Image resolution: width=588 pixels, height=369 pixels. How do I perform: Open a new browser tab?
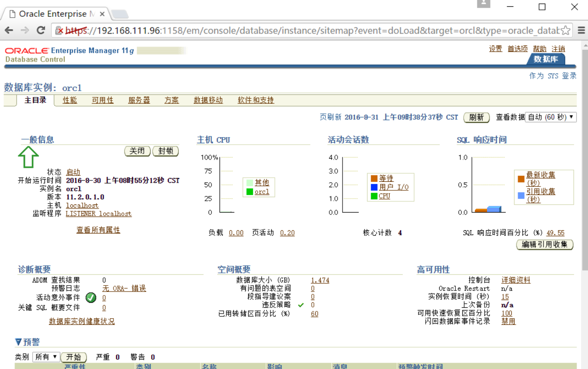coord(119,14)
